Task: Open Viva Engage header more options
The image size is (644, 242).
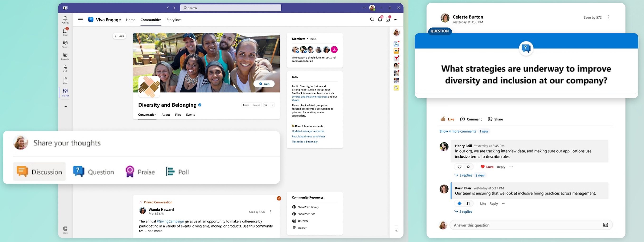Action: pos(396,20)
